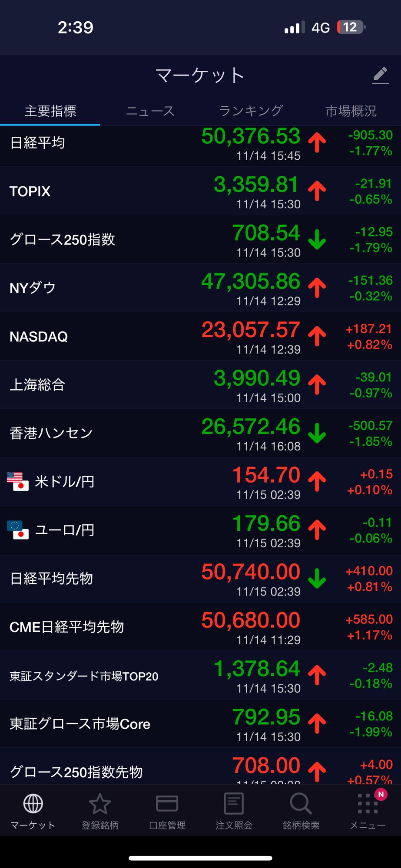Open 注文照会 document icon

234,804
